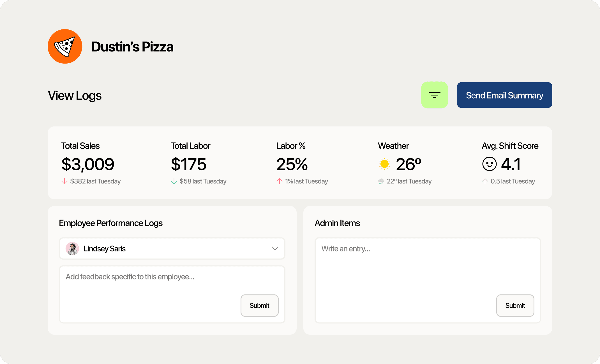Click Lindsey Saris's avatar photo
Image resolution: width=600 pixels, height=364 pixels.
(x=72, y=249)
